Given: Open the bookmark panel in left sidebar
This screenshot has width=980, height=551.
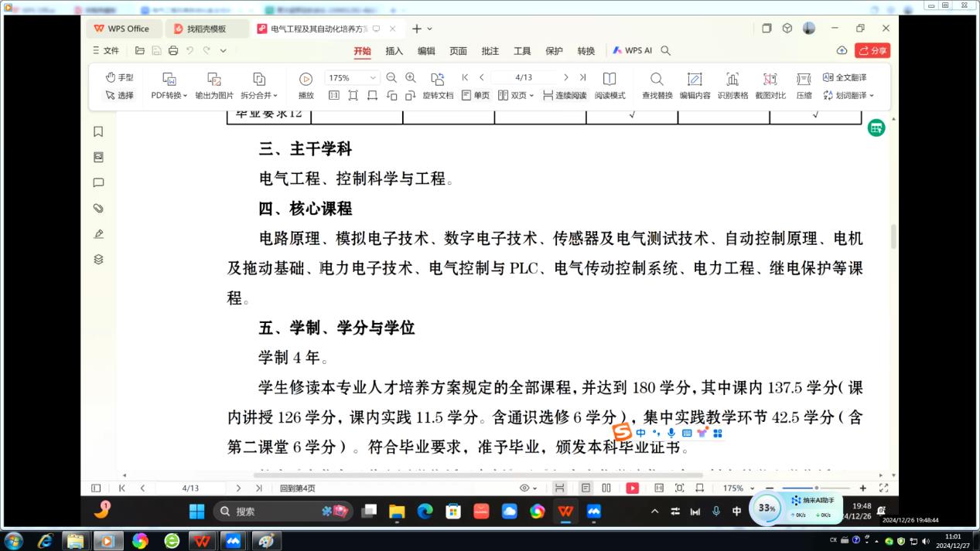Looking at the screenshot, I should coord(98,132).
